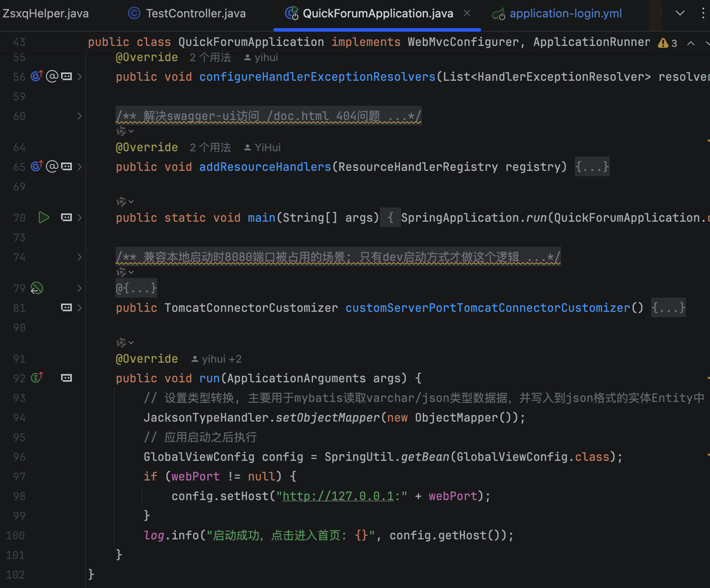This screenshot has height=588, width=710.
Task: Click the AI assistant icon above main method
Action: 121,202
